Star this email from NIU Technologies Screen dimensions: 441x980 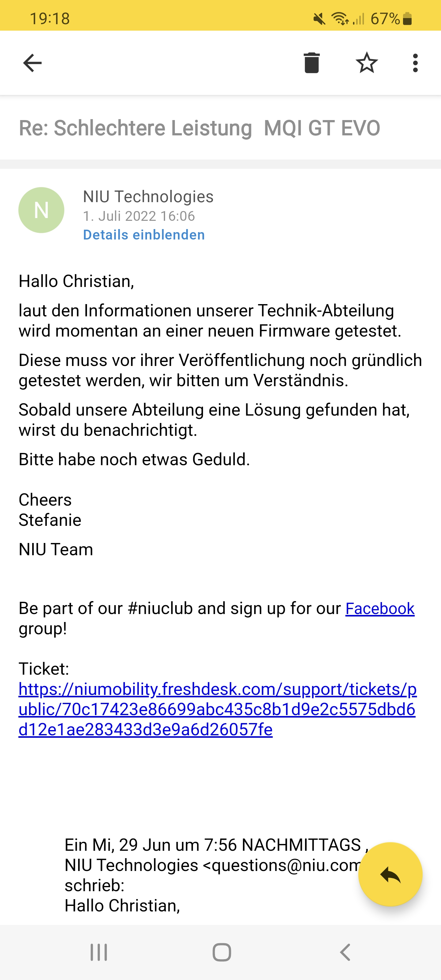coord(367,63)
